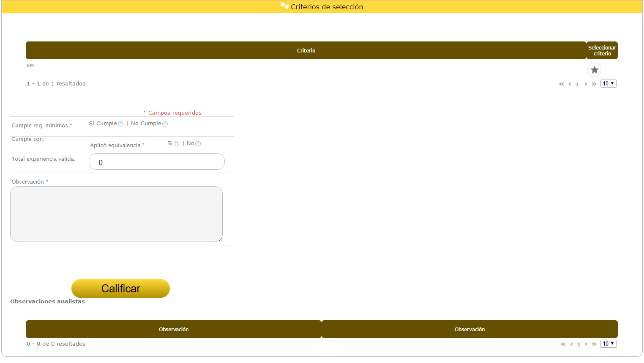Go to first page of analyst observations table

point(563,344)
